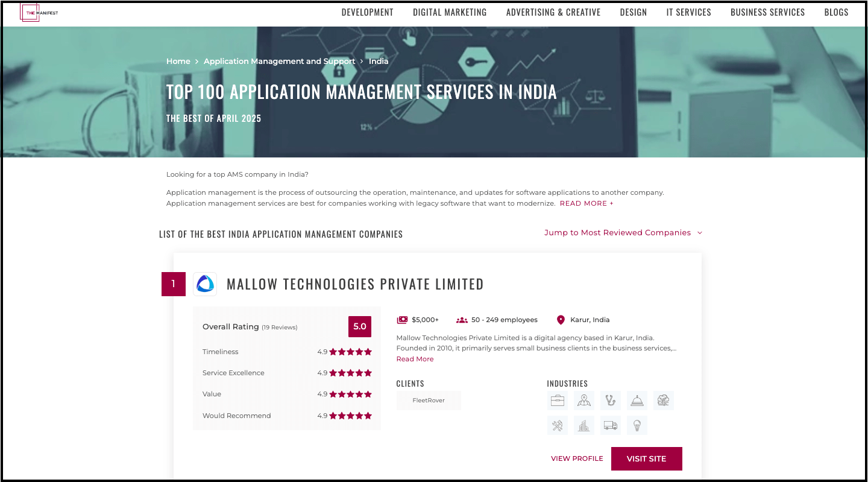Click the rank number 1 badge
The image size is (868, 482).
click(174, 284)
